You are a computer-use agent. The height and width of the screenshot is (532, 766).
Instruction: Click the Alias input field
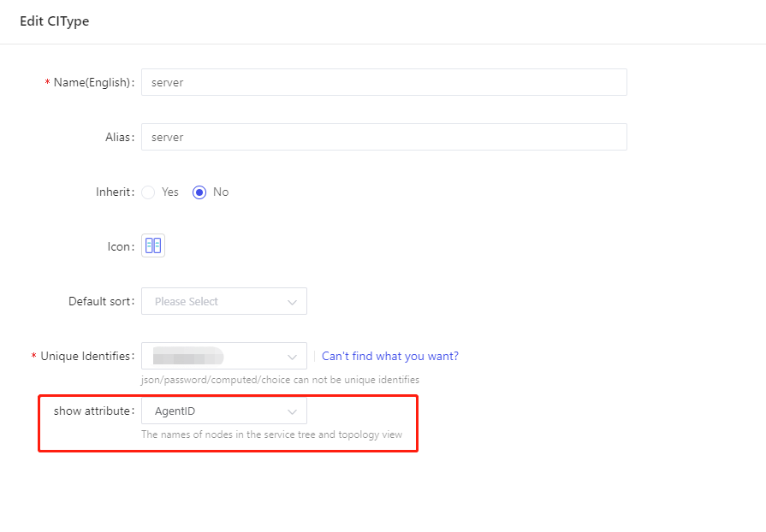point(384,137)
